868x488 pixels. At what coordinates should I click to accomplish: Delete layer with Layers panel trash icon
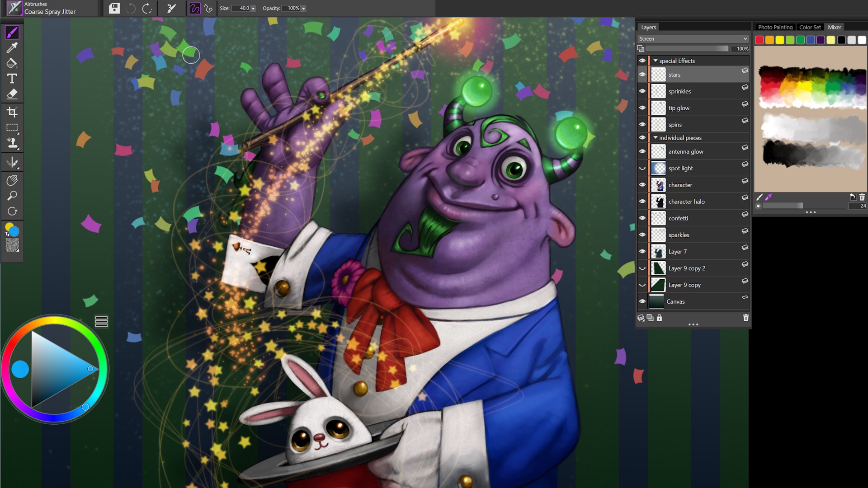coord(745,318)
